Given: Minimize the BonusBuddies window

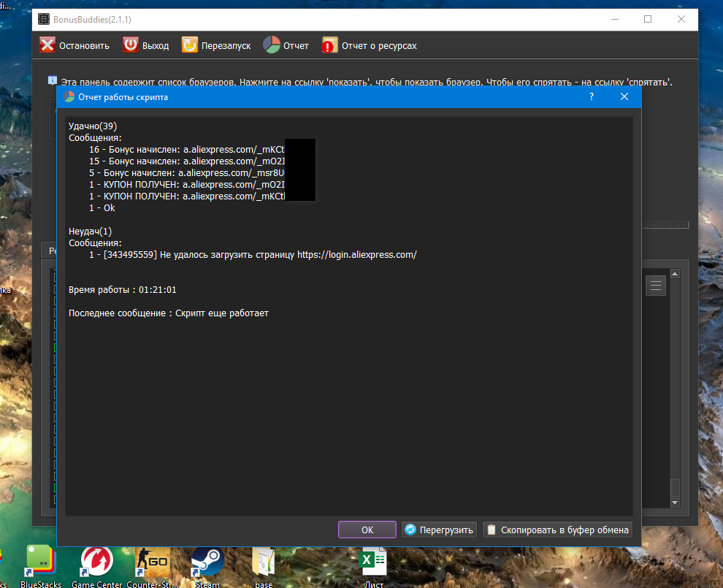Looking at the screenshot, I should coord(615,20).
